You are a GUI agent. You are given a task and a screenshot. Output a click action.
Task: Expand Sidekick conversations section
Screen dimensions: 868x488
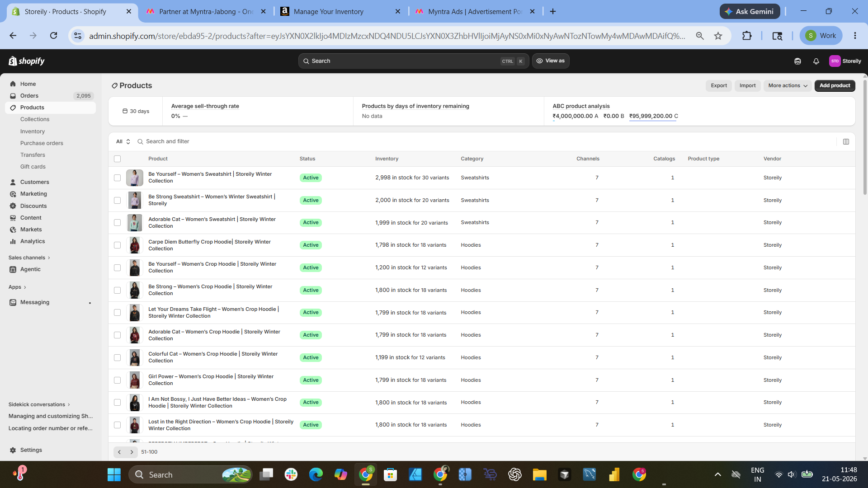(39, 405)
